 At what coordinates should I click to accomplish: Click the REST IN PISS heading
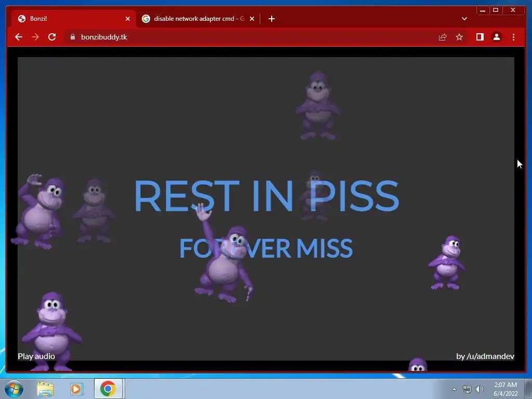267,196
